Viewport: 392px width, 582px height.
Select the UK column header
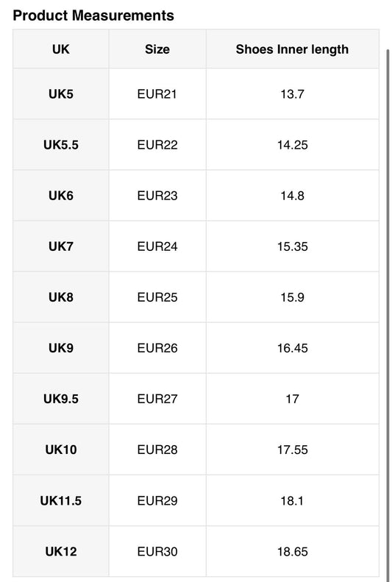click(x=61, y=49)
